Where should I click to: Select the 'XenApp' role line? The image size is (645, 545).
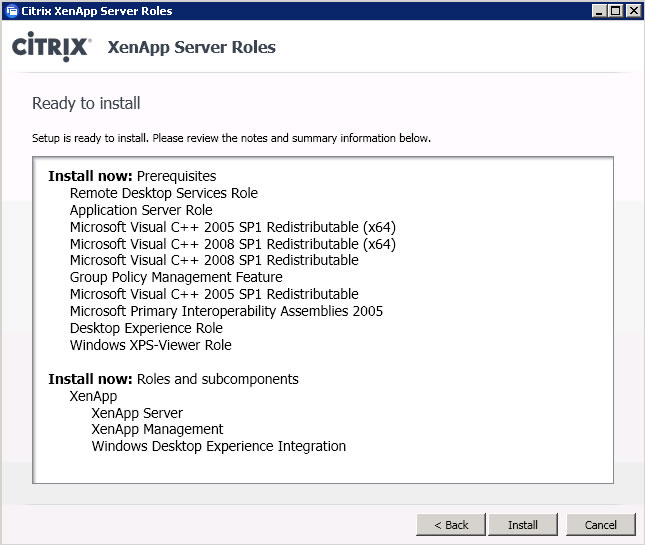pos(93,396)
